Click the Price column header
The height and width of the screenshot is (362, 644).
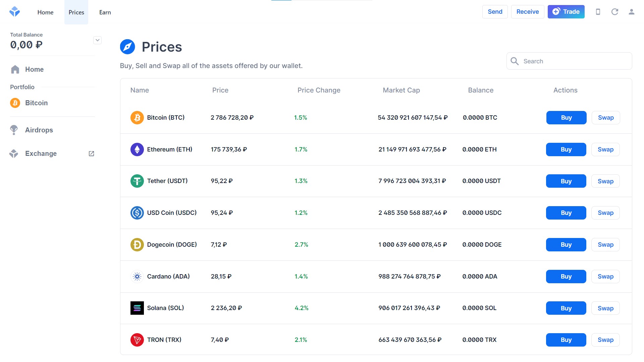click(x=220, y=90)
